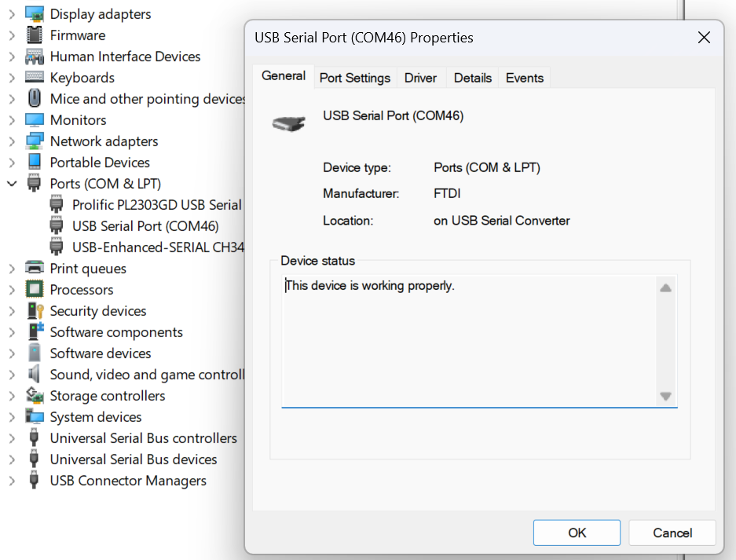This screenshot has height=560, width=736.
Task: Click the USB Serial Port plug icon in the dialog
Action: [288, 123]
